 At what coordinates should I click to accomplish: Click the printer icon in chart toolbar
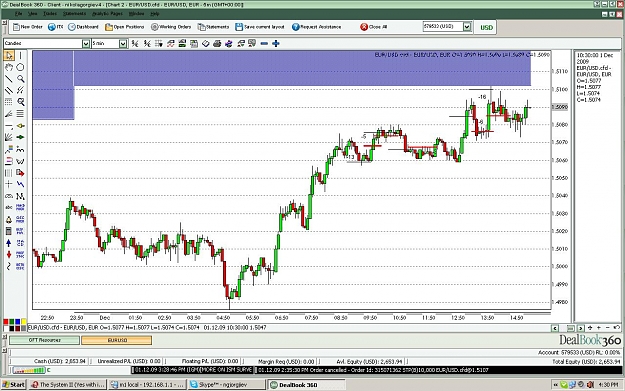217,43
